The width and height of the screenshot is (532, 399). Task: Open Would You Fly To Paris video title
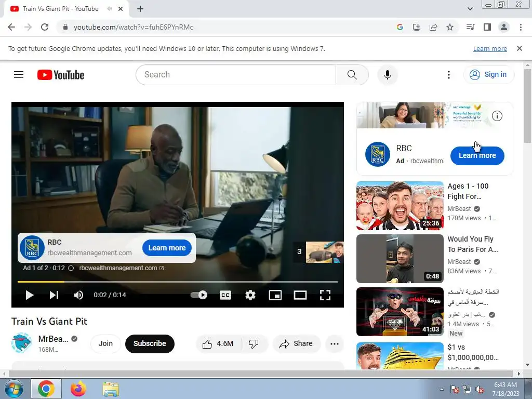(x=473, y=244)
